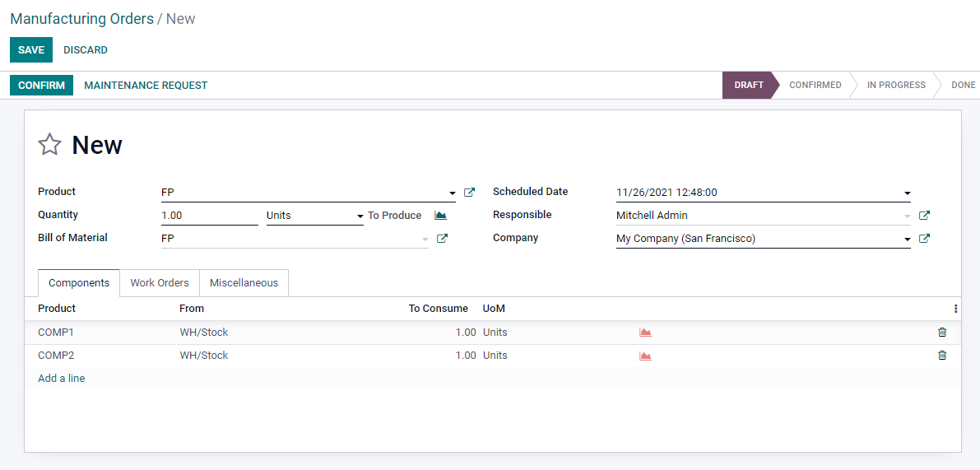The image size is (980, 470).
Task: Delete the COMP1 component line
Action: 942,333
